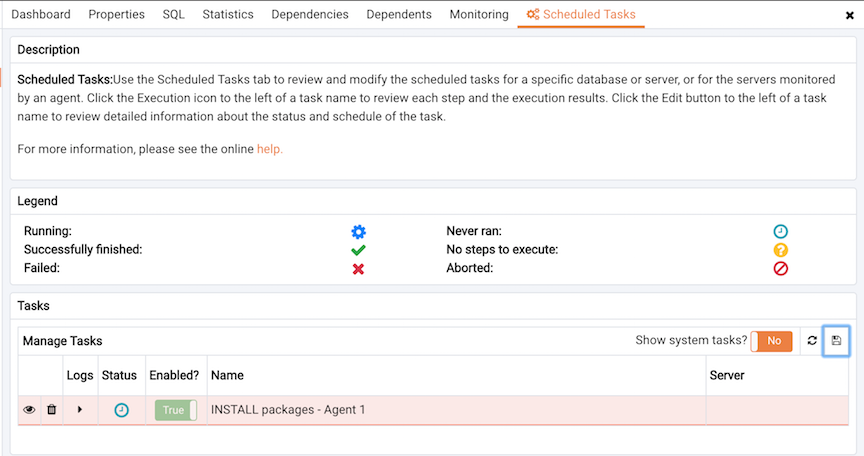Click the refresh icon in Manage Tasks

[x=812, y=340]
